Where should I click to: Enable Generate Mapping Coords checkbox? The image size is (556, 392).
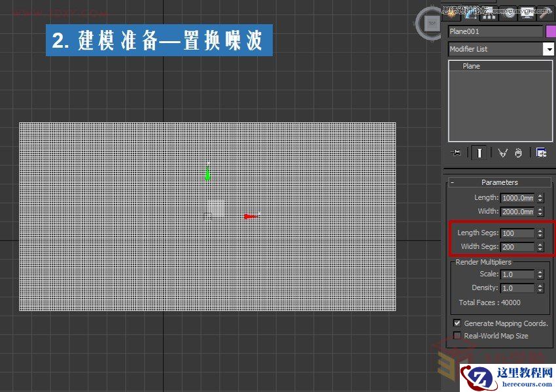tap(457, 323)
